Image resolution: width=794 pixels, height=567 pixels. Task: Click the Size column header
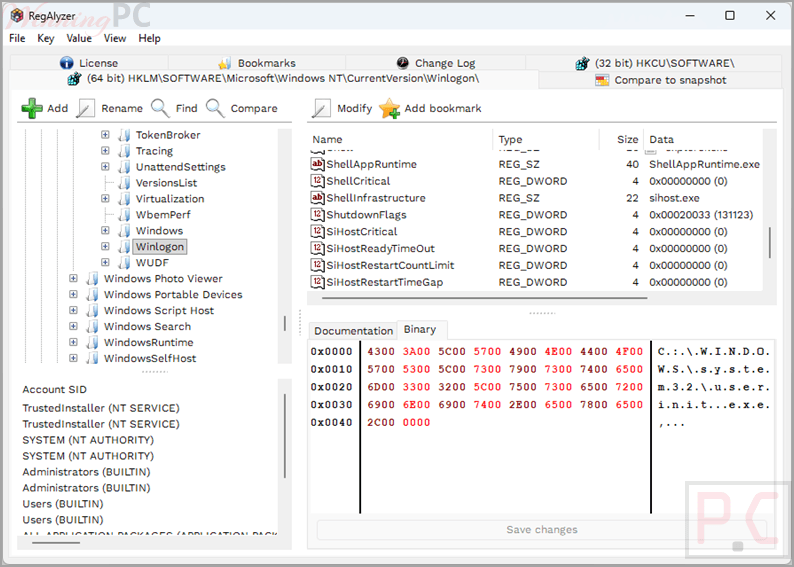click(x=621, y=140)
